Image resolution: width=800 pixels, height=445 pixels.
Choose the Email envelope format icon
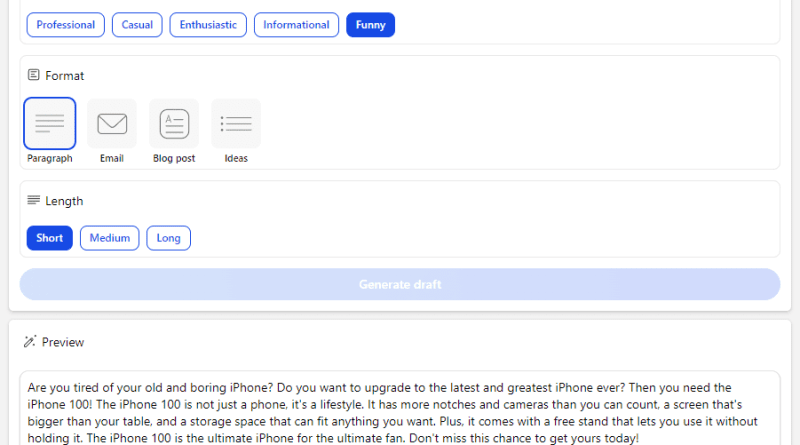coord(112,123)
